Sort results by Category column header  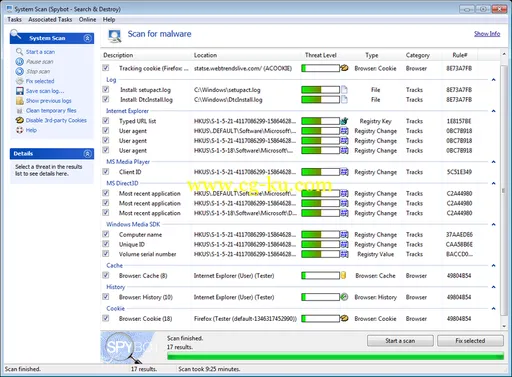coord(417,55)
